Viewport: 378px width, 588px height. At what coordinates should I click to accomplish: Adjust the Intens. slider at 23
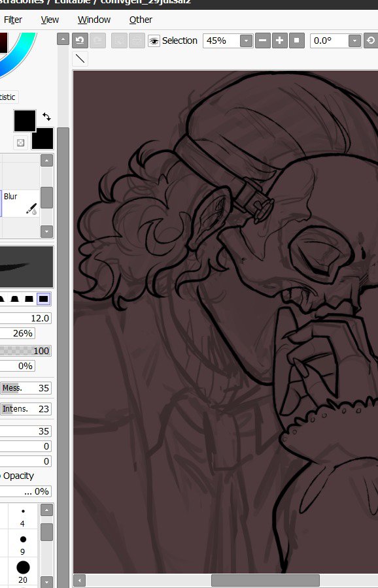pyautogui.click(x=26, y=409)
